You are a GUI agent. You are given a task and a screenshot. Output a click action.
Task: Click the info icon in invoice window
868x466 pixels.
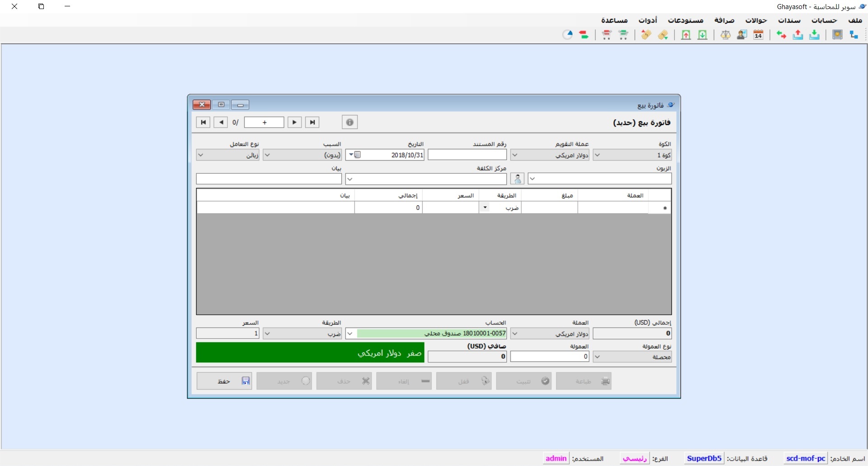[x=349, y=122]
